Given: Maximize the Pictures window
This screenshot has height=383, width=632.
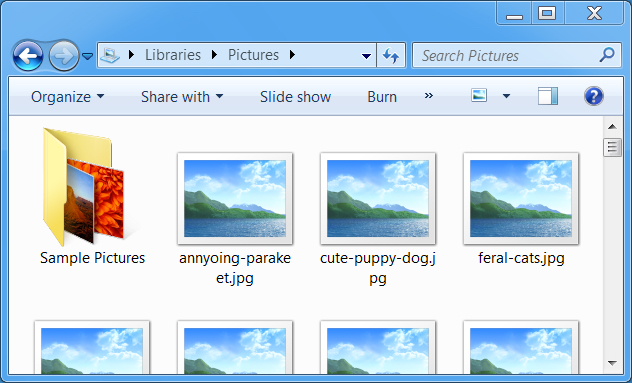Looking at the screenshot, I should click(x=547, y=14).
